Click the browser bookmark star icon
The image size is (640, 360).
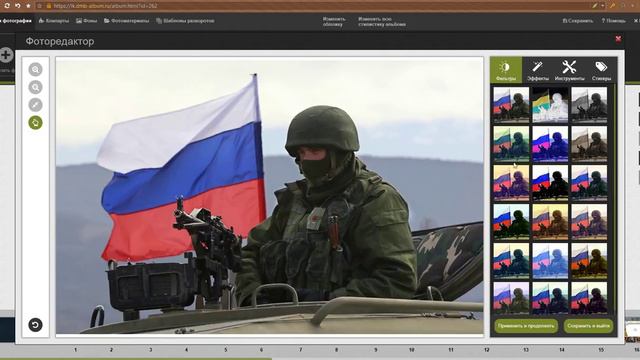tap(28, 6)
